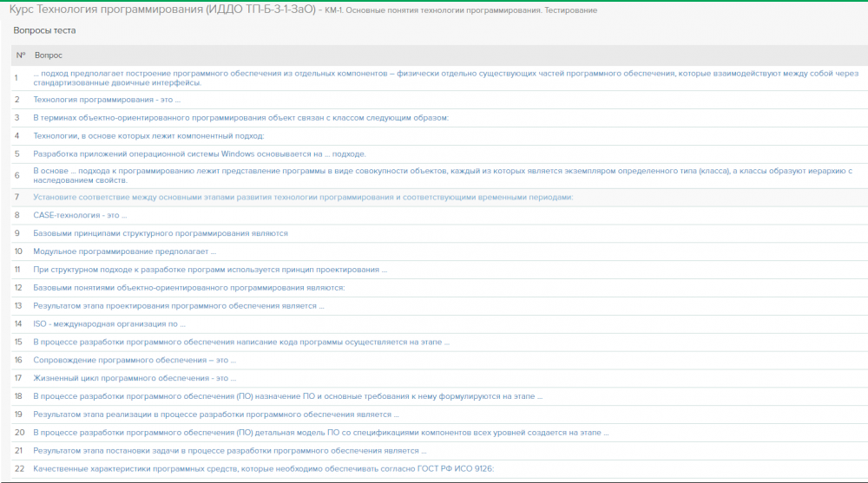
Task: Click course title 'Курс Технология программирования'
Action: [x=162, y=10]
